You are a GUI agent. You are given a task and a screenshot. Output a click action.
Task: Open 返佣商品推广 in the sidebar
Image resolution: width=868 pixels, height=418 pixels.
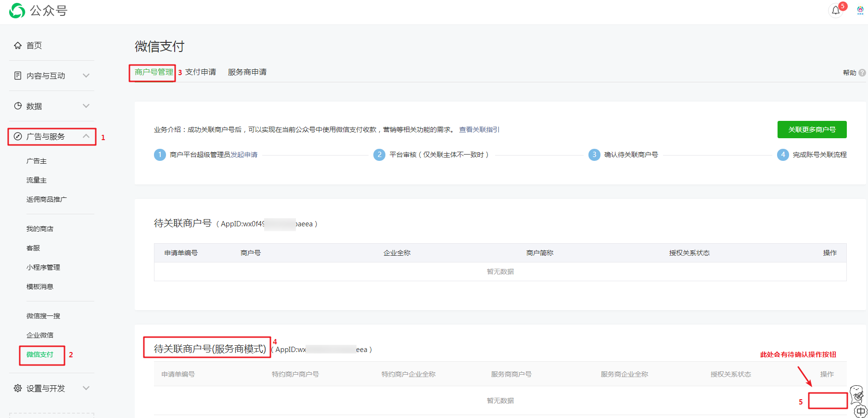47,199
